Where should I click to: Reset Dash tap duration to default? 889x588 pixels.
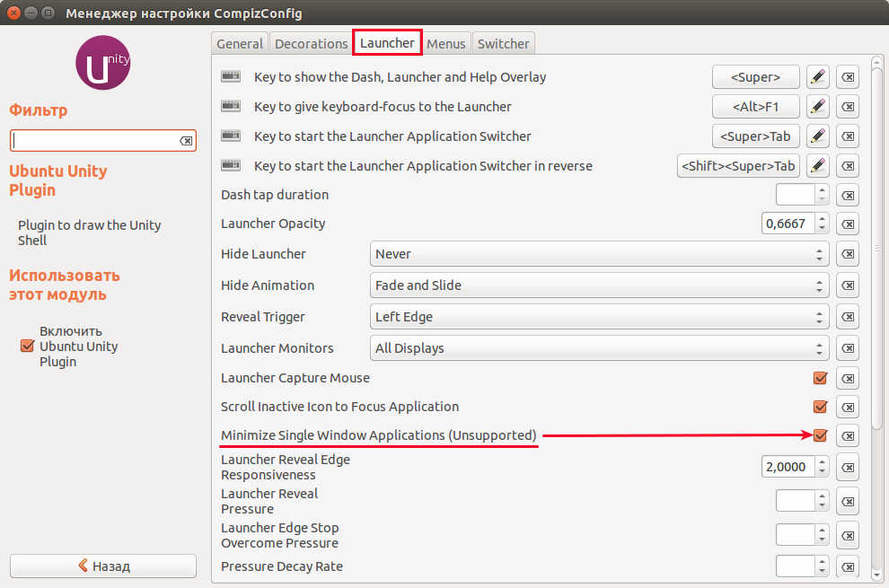pos(848,195)
